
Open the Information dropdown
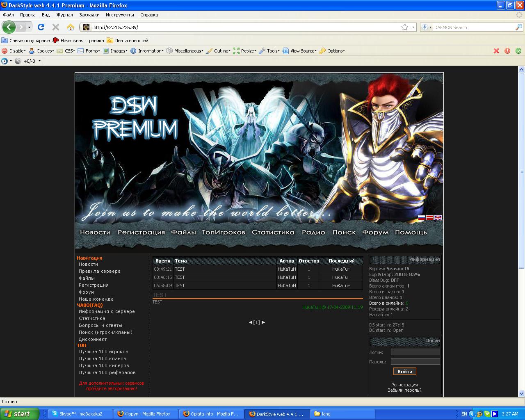(147, 51)
